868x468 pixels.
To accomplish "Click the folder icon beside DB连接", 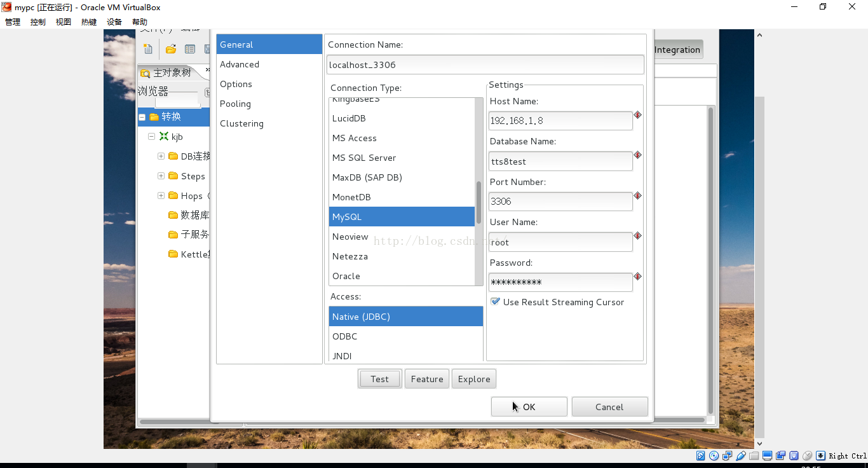I will 173,156.
